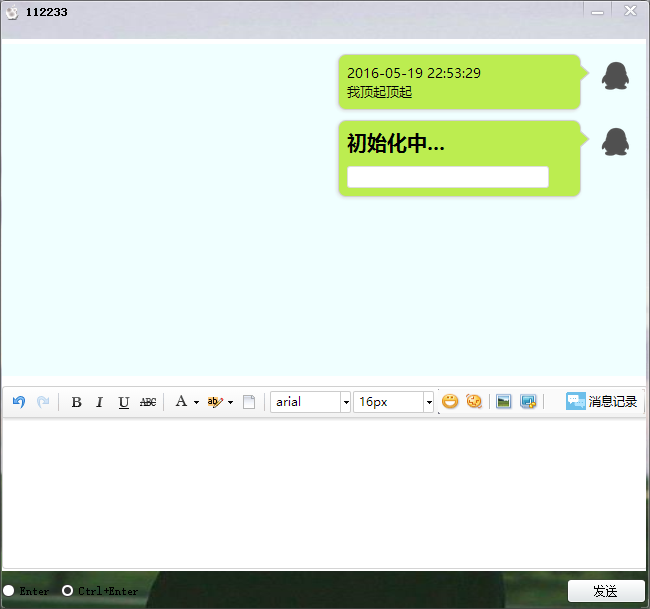Expand the font family arrow
The width and height of the screenshot is (650, 609).
point(346,402)
